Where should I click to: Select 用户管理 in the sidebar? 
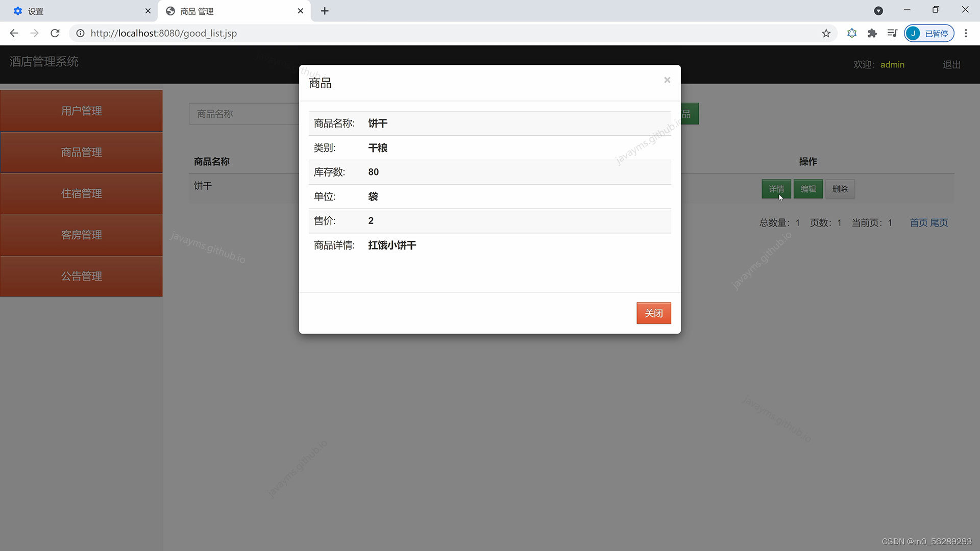tap(81, 111)
